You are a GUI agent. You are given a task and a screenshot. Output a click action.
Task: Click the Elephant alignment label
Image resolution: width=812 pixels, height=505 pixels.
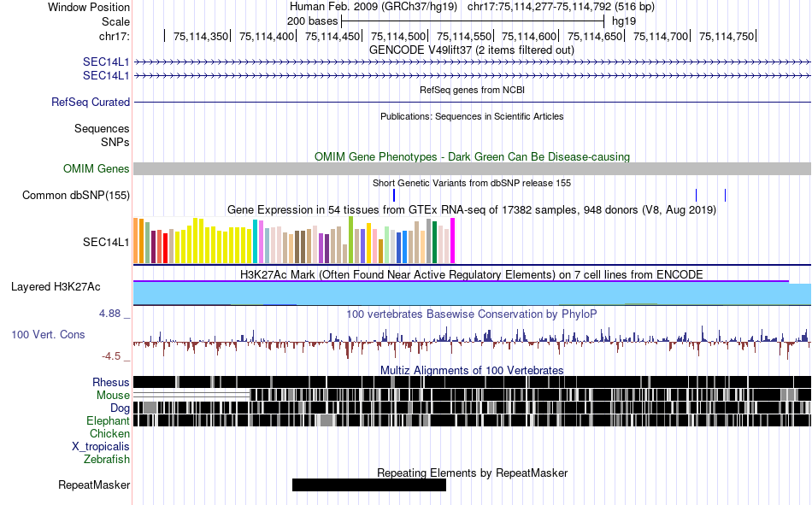click(108, 420)
